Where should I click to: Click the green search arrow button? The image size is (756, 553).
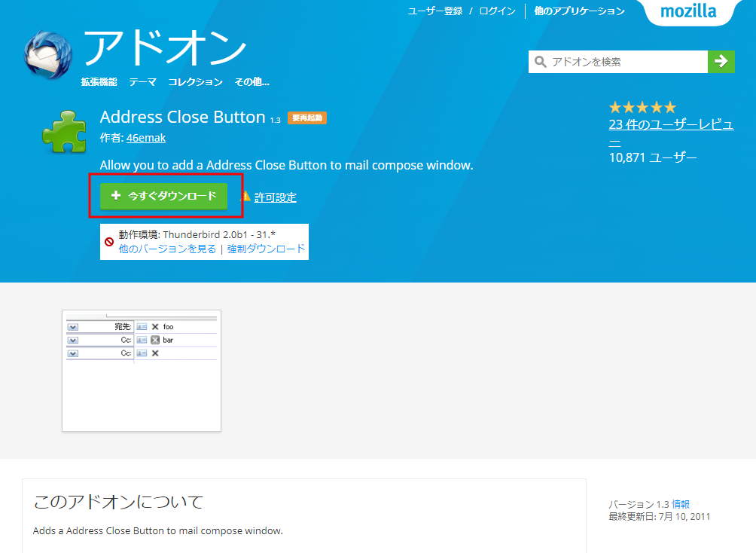[721, 62]
